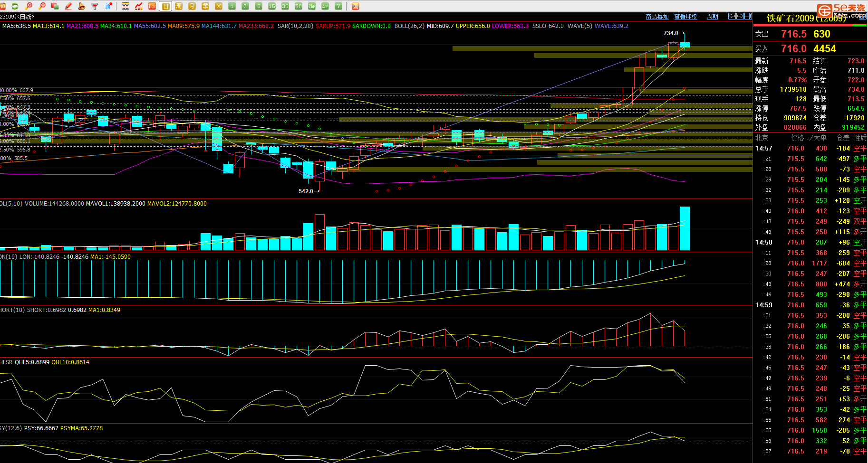Click the tallest cyan volume bar
The image size is (868, 463).
point(685,228)
